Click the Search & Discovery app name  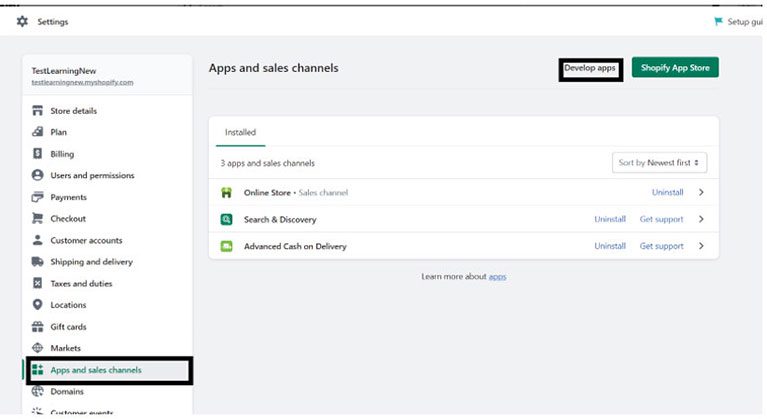(280, 220)
